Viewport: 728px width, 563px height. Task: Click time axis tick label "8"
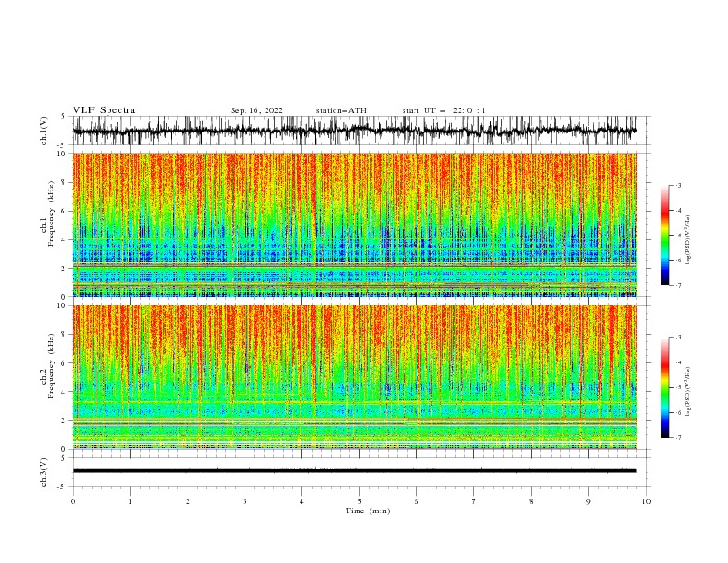point(532,501)
